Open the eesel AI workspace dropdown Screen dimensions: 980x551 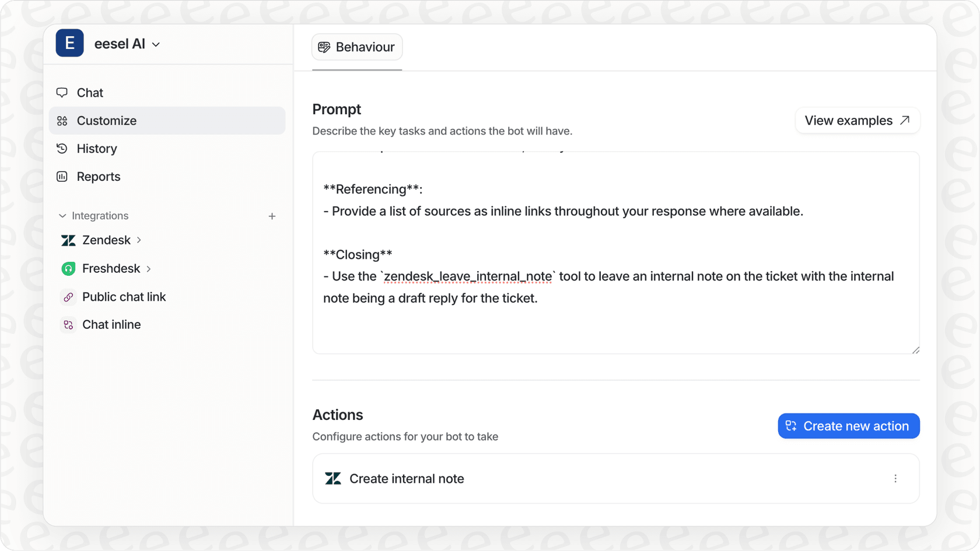point(156,44)
